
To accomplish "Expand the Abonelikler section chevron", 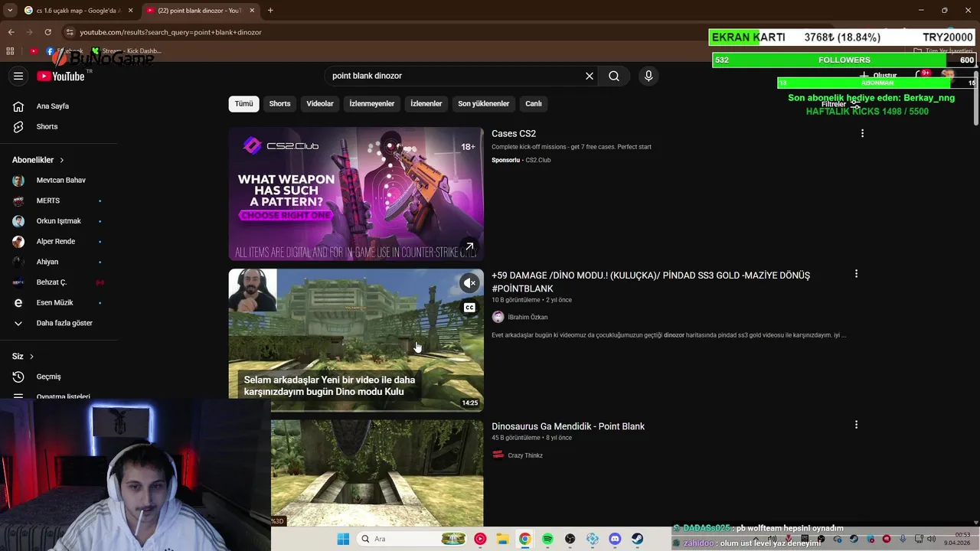I will 61,160.
